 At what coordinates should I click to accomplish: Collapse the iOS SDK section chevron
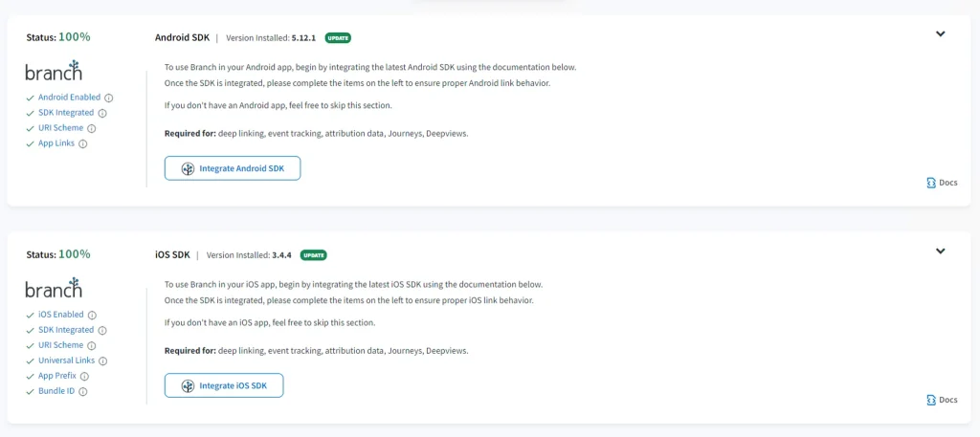(940, 251)
